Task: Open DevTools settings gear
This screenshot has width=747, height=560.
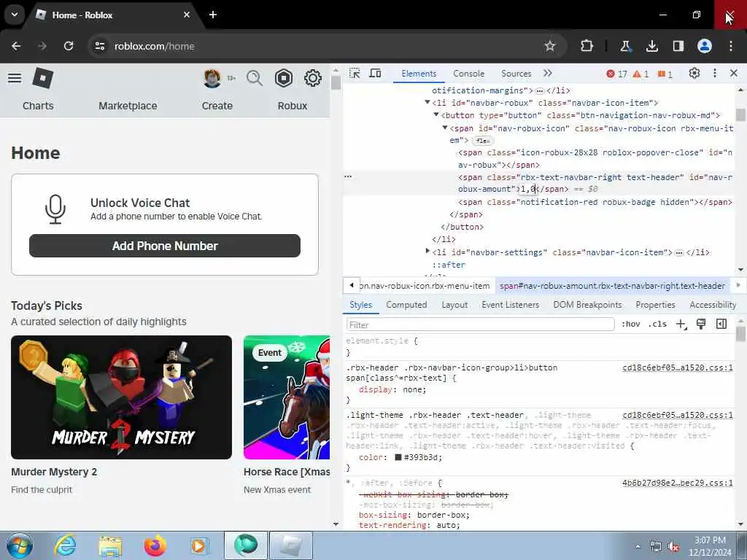Action: click(694, 74)
